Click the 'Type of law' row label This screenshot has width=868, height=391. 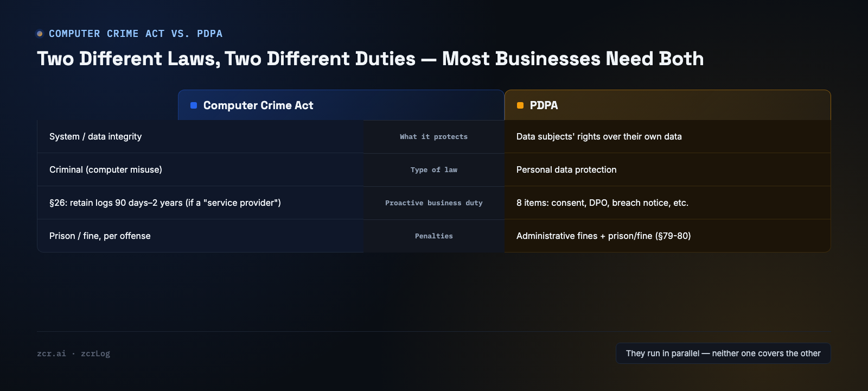click(434, 170)
